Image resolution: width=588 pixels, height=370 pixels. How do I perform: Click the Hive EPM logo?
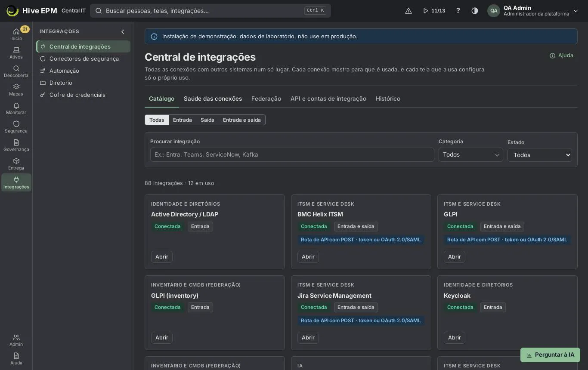[32, 11]
